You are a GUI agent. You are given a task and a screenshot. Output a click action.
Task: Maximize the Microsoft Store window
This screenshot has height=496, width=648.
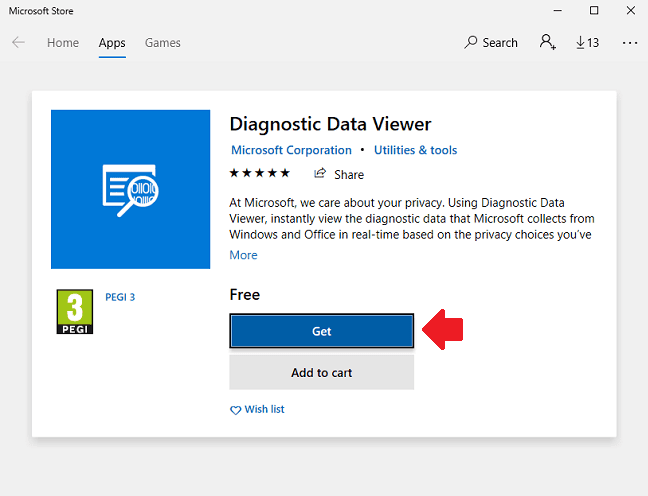[x=594, y=11]
